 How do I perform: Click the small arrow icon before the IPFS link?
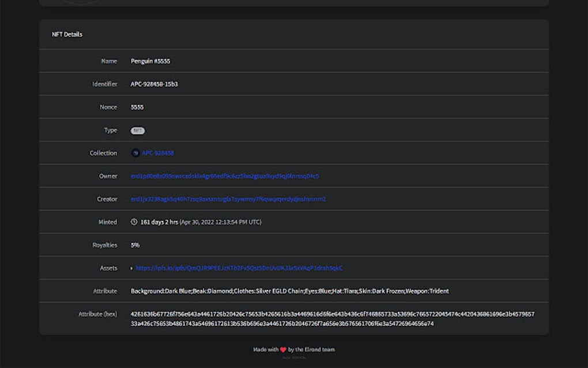pyautogui.click(x=131, y=268)
